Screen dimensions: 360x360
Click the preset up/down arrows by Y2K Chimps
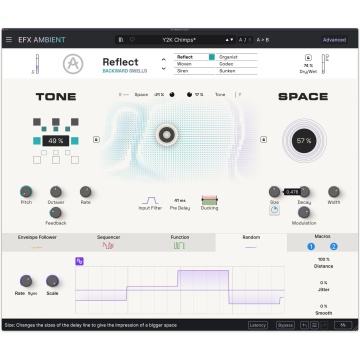tap(229, 40)
